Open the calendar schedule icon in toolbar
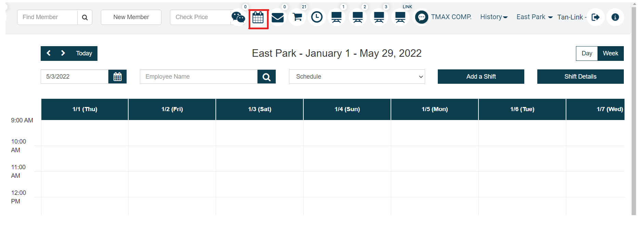Screen dimensions: 644x227 pos(258,17)
